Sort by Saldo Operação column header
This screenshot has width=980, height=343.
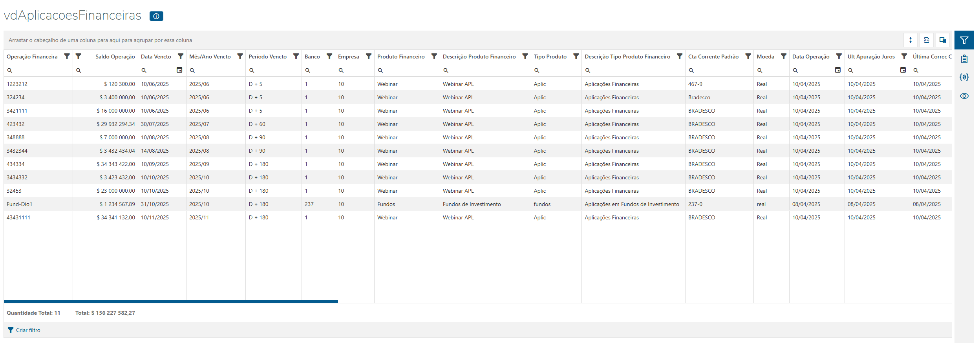pyautogui.click(x=115, y=57)
